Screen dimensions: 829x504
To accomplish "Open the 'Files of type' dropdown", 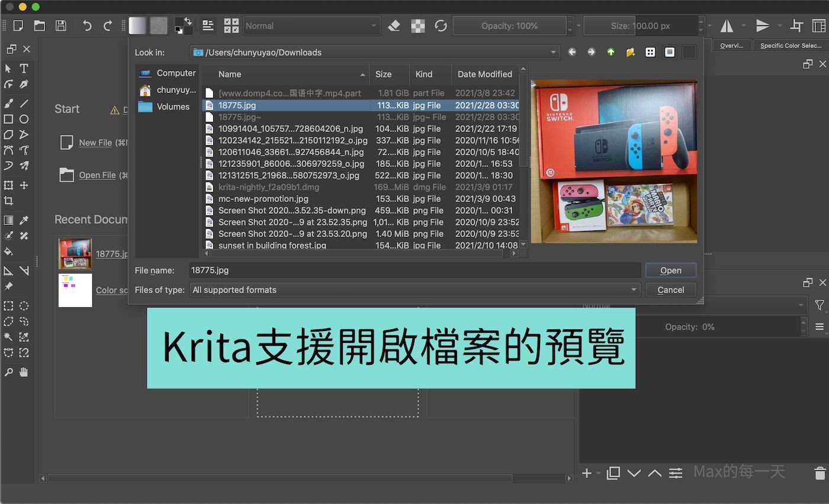I will (x=413, y=290).
